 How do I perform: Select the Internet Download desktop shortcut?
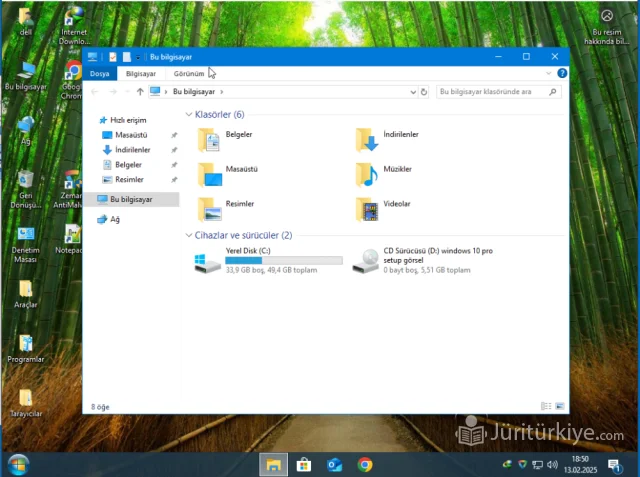coord(73,27)
